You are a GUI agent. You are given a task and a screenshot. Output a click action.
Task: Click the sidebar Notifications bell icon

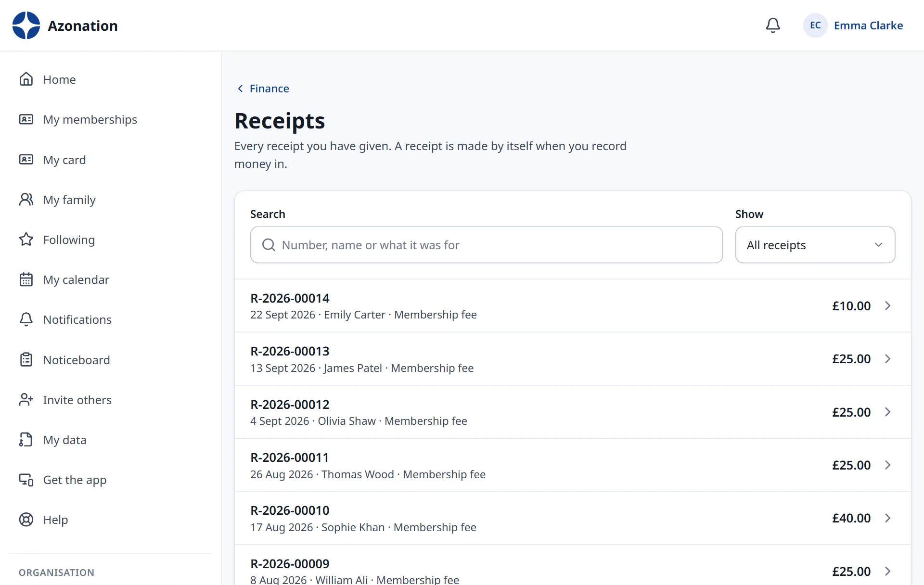[26, 319]
